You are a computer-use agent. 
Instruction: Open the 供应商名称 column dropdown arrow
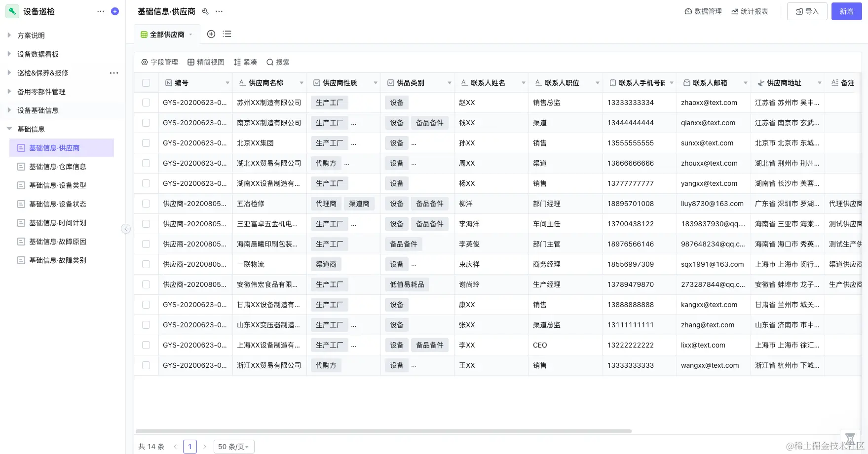pyautogui.click(x=302, y=83)
